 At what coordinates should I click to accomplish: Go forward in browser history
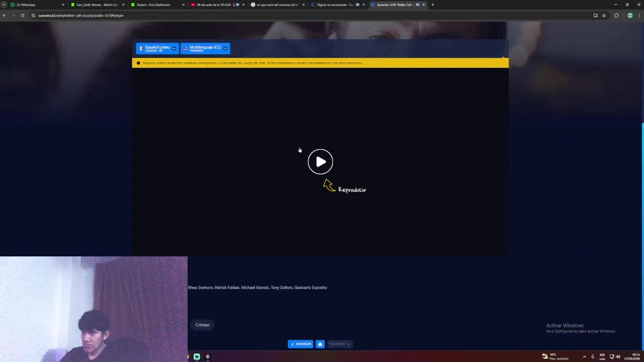[13, 16]
